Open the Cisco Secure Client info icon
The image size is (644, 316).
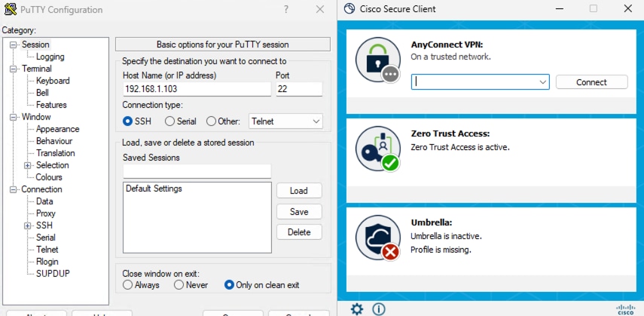coord(378,309)
